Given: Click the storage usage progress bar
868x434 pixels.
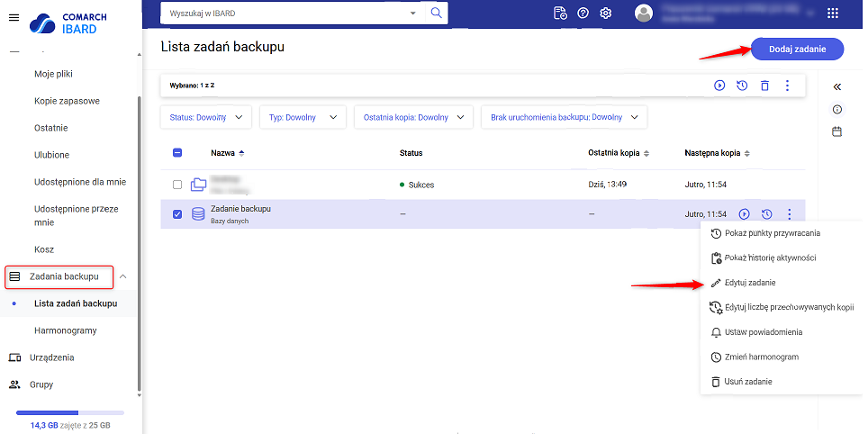Looking at the screenshot, I should 70,413.
